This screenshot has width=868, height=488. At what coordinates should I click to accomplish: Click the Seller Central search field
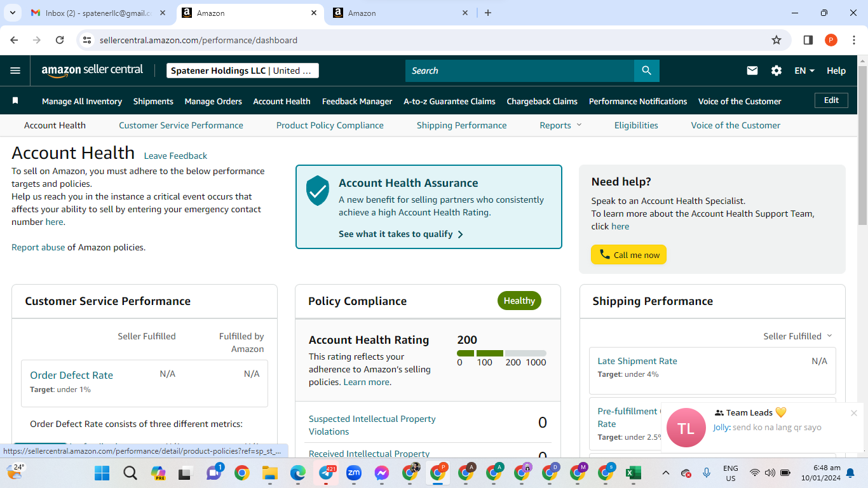click(520, 71)
